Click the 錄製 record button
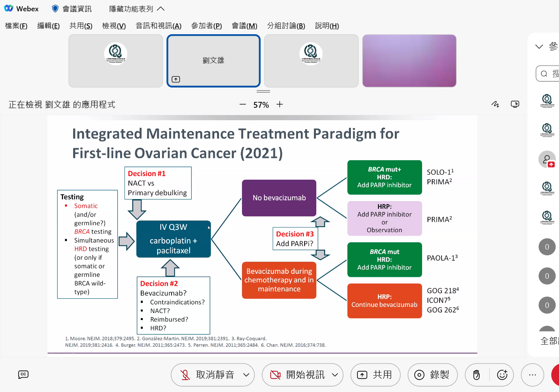The image size is (559, 392). (433, 375)
